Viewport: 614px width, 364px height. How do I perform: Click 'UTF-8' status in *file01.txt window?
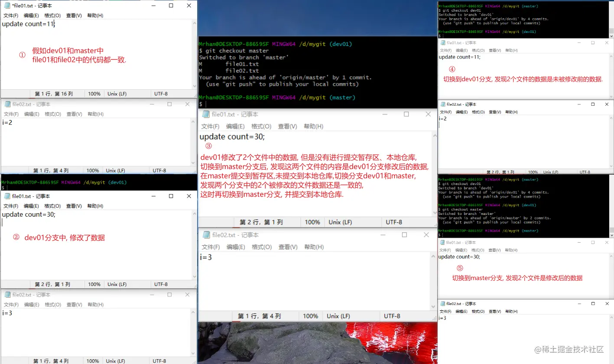point(160,94)
